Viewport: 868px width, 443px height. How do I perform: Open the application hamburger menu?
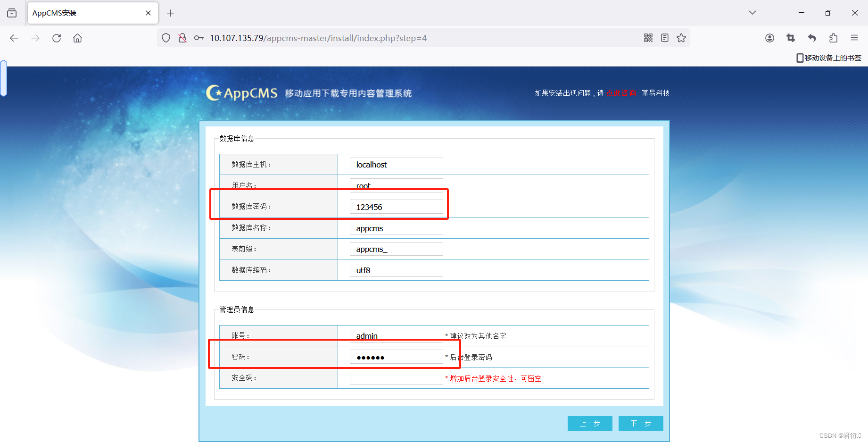tap(854, 38)
